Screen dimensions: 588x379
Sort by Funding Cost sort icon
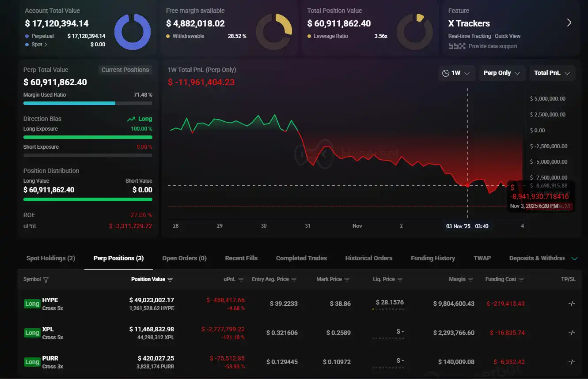(522, 280)
